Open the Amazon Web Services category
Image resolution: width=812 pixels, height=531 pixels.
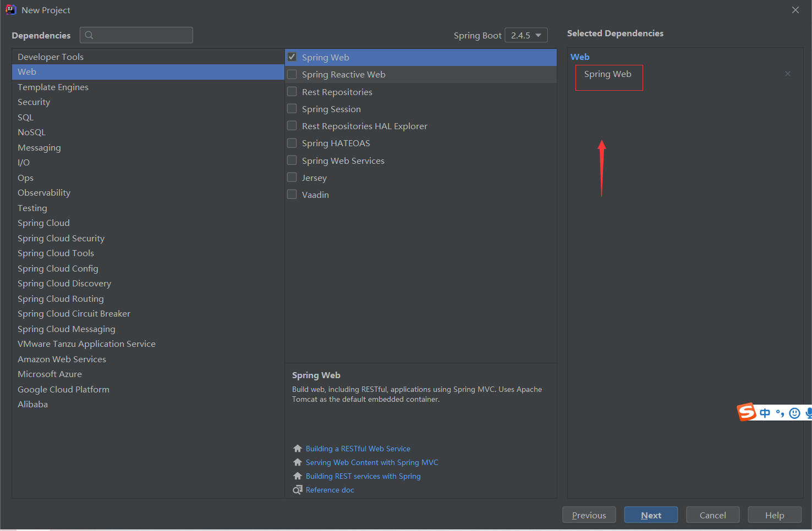pyautogui.click(x=148, y=359)
